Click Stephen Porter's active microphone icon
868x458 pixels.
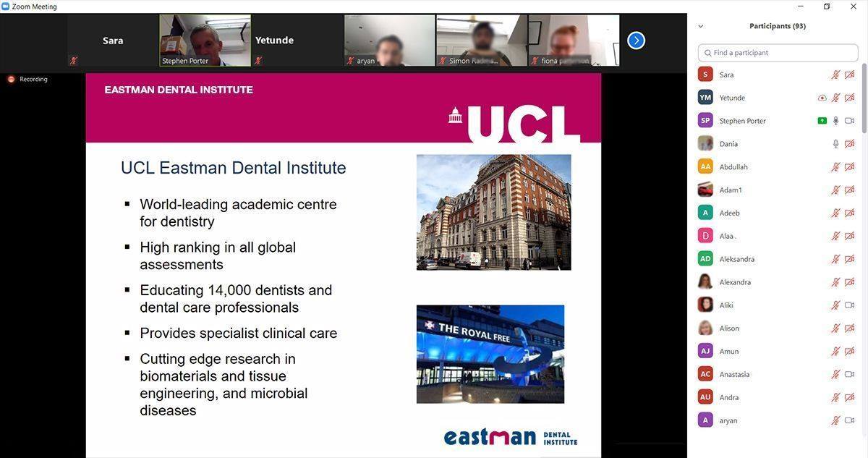tap(835, 121)
